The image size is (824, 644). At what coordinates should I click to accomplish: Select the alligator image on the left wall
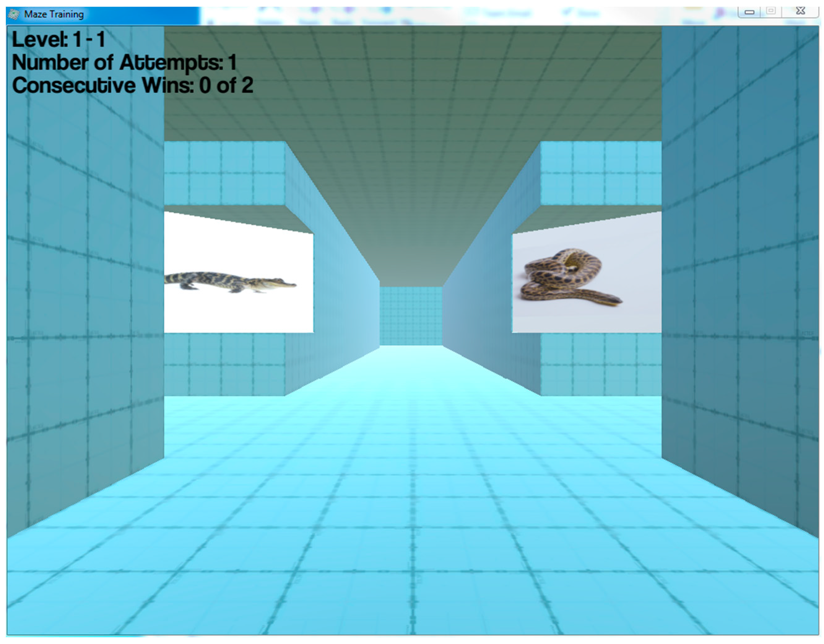pyautogui.click(x=238, y=272)
